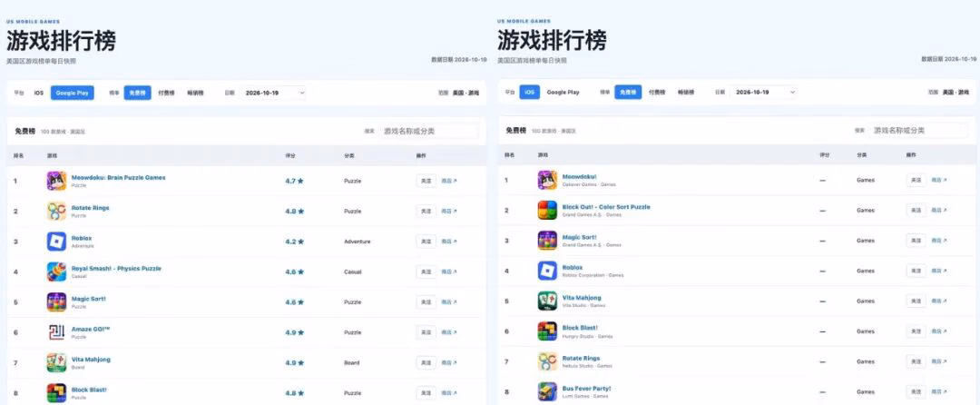Switch to 畅销榜 tab in left panel

196,93
